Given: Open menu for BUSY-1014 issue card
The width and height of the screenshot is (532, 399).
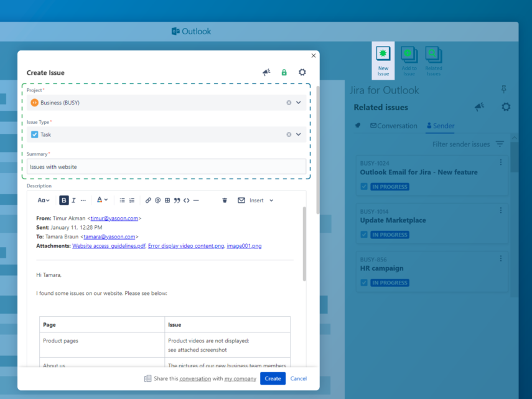Looking at the screenshot, I should (501, 210).
